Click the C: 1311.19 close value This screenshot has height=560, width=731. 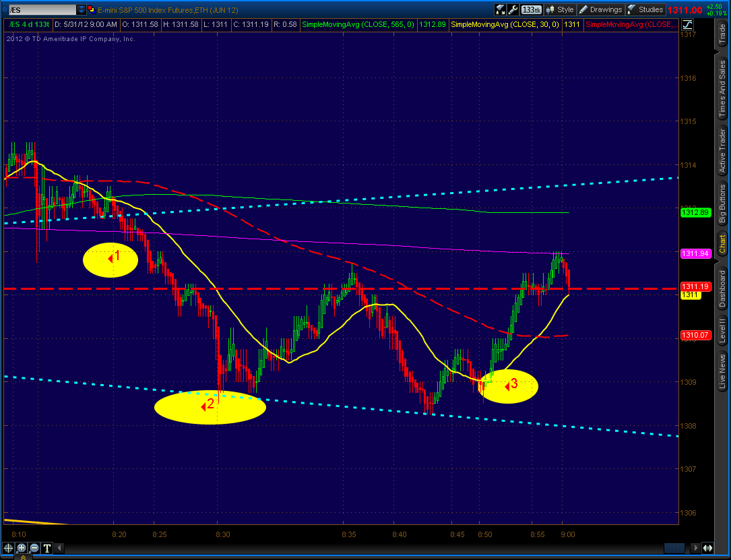pos(251,24)
